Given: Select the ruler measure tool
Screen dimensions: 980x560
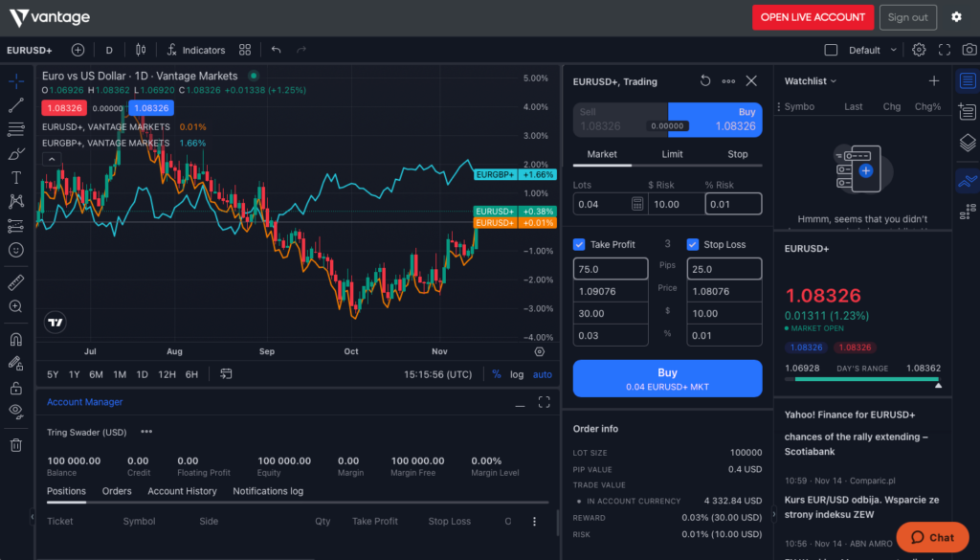Looking at the screenshot, I should pos(16,282).
